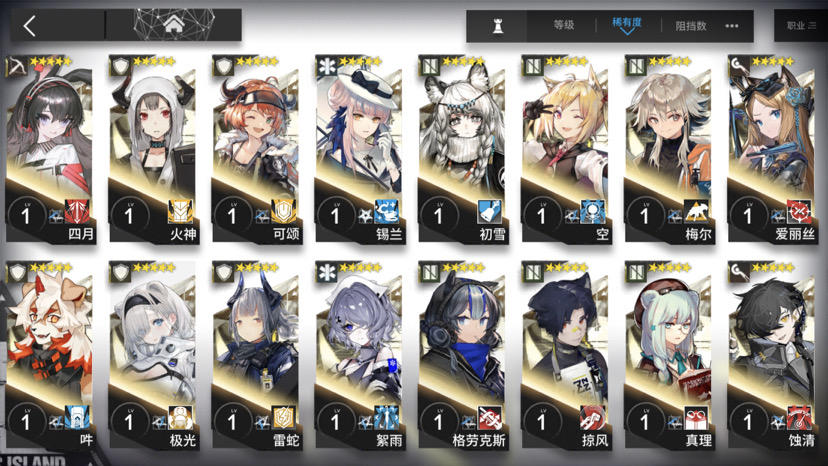The width and height of the screenshot is (828, 466).
Task: Pick the operator card 蚀清
Action: click(x=772, y=355)
